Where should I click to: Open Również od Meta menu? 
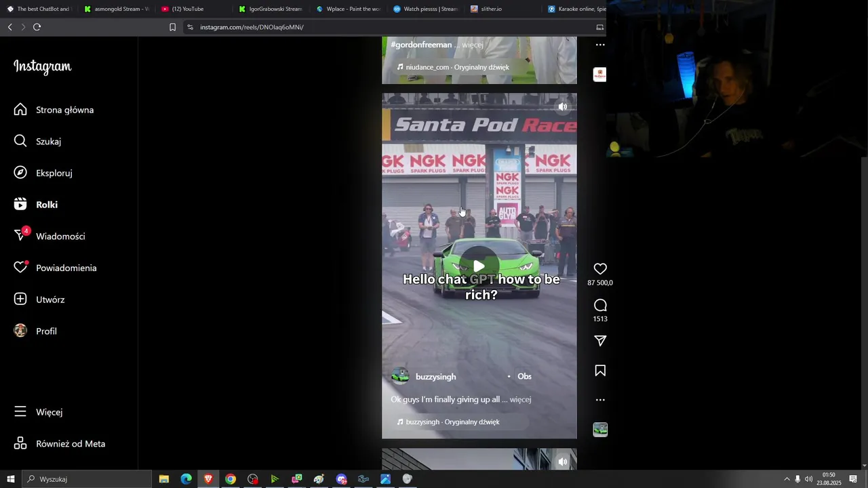60,444
